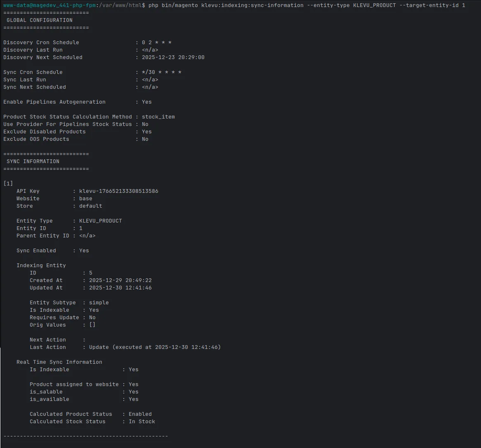Viewport: 481px width, 448px height.
Task: Click the Sync Cron Schedule */30 value
Action: [162, 72]
